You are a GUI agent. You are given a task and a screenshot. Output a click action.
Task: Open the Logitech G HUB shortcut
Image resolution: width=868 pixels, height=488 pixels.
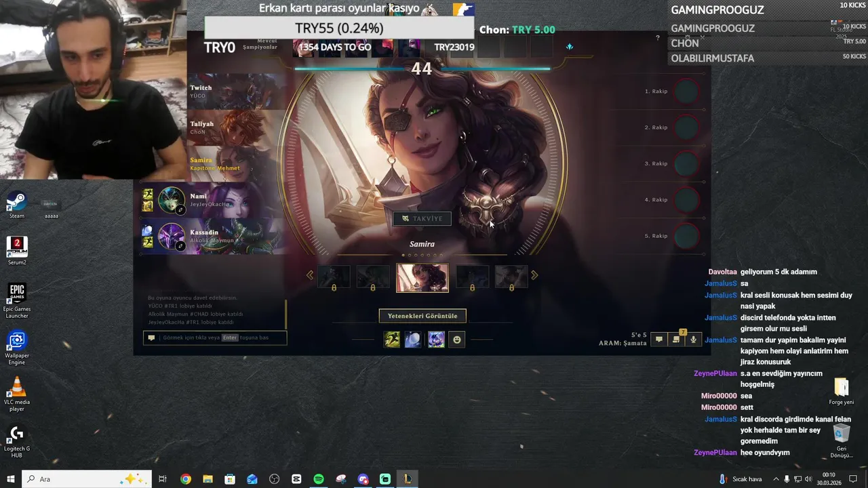click(17, 441)
